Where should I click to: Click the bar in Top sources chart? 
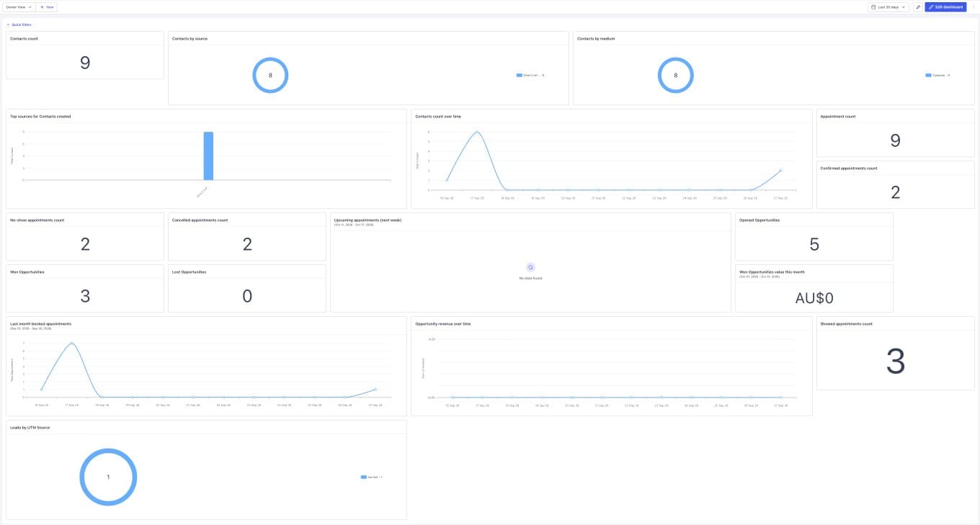coord(208,156)
